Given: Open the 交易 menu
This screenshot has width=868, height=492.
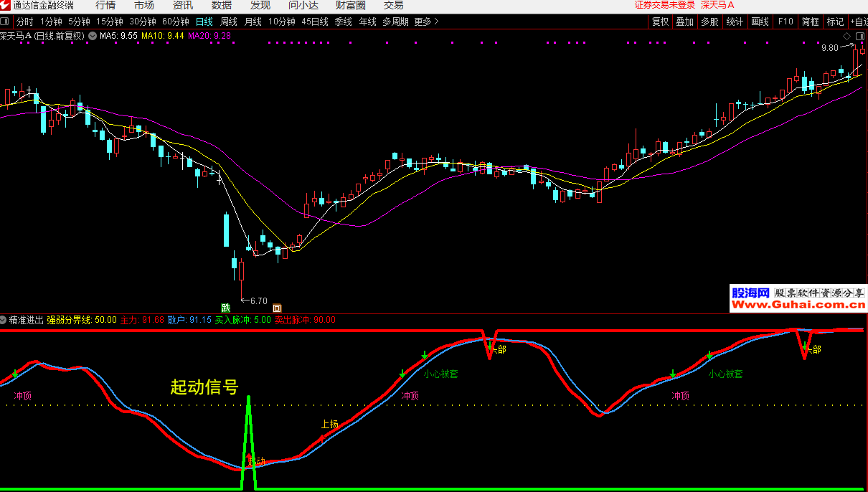Looking at the screenshot, I should click(394, 5).
